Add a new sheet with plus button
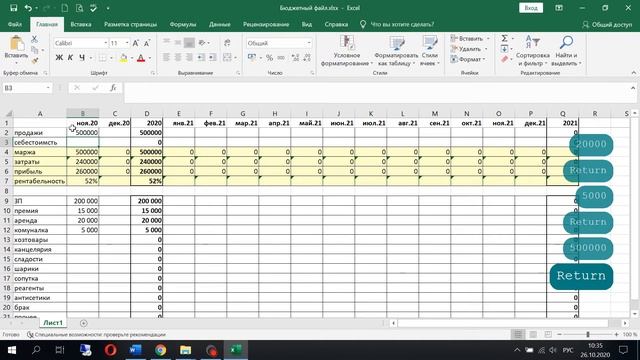The image size is (640, 360). 84,323
